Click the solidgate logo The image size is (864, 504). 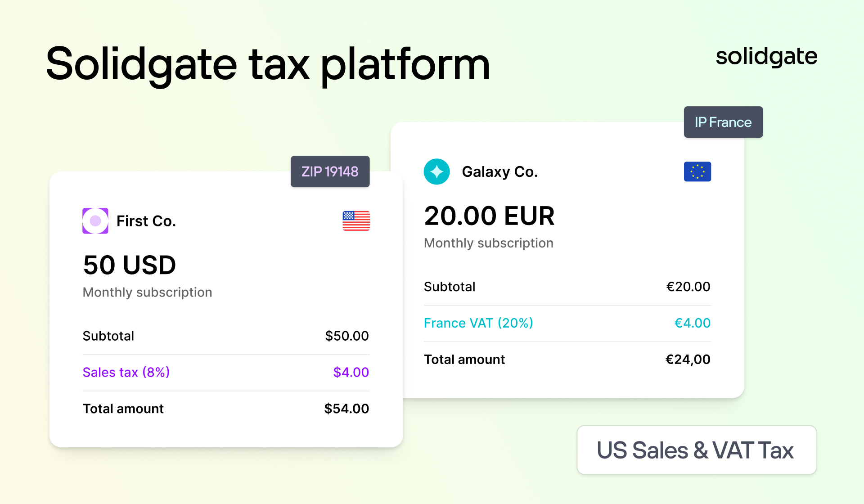[x=766, y=57]
